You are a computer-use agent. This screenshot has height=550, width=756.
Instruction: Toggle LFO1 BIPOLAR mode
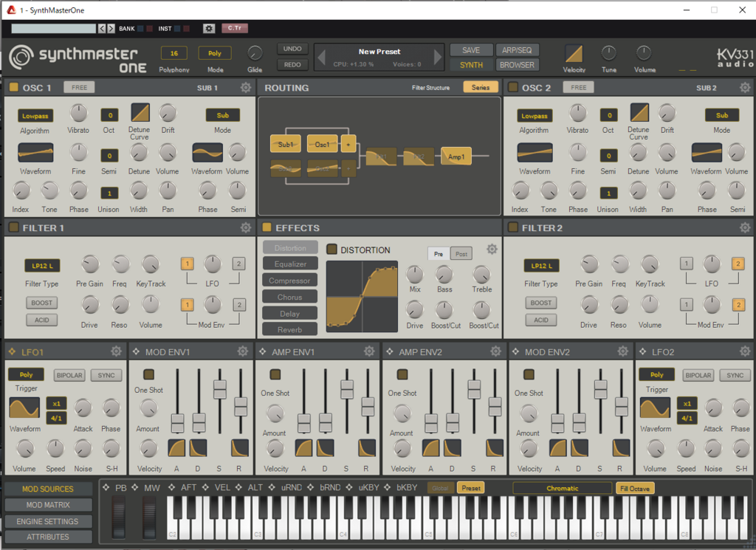click(x=69, y=375)
